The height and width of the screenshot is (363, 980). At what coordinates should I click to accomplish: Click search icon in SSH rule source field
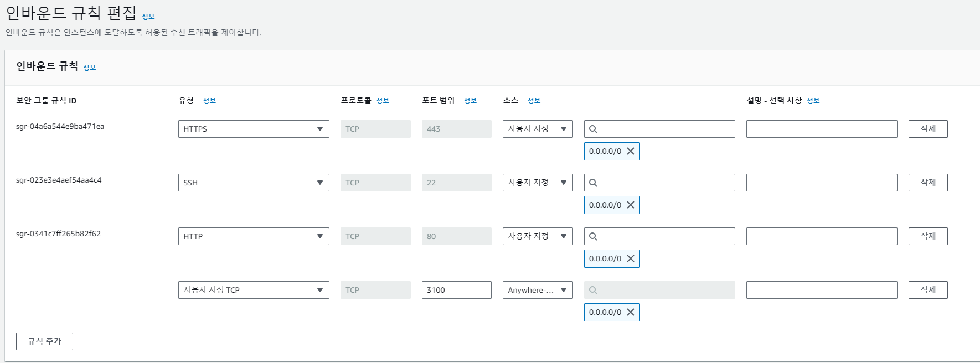[593, 183]
